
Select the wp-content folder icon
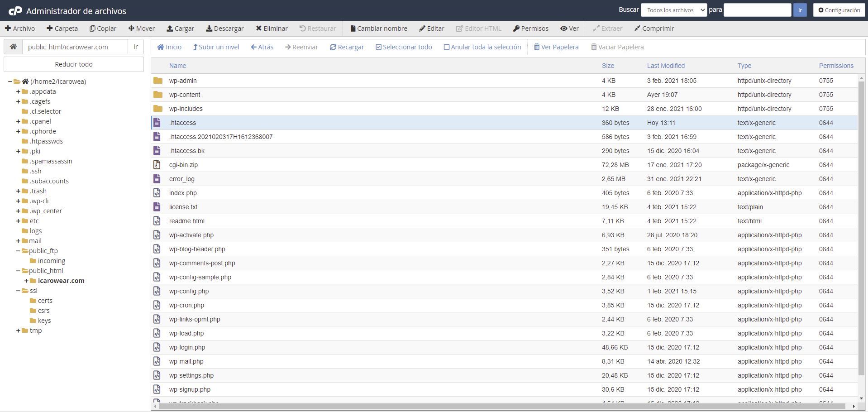point(157,95)
